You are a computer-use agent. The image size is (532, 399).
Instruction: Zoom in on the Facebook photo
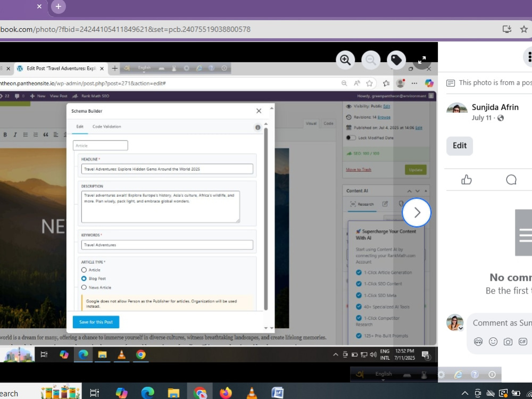tap(345, 60)
